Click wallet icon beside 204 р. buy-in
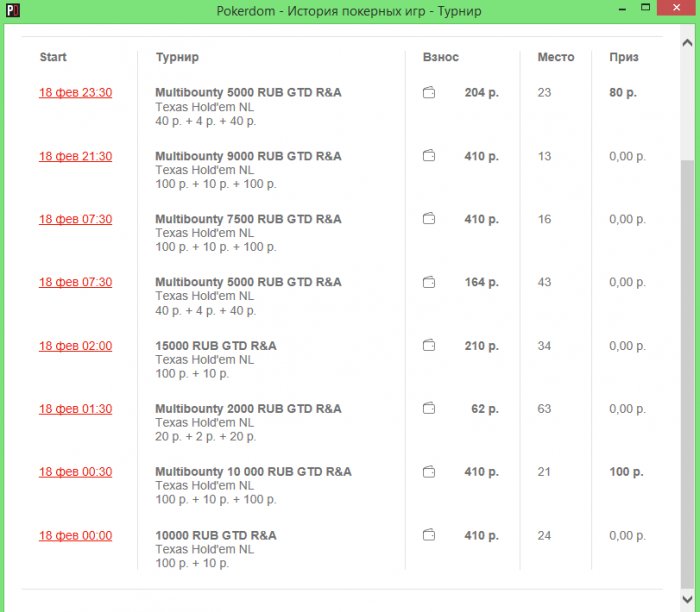Viewport: 700px width, 612px height. (429, 92)
